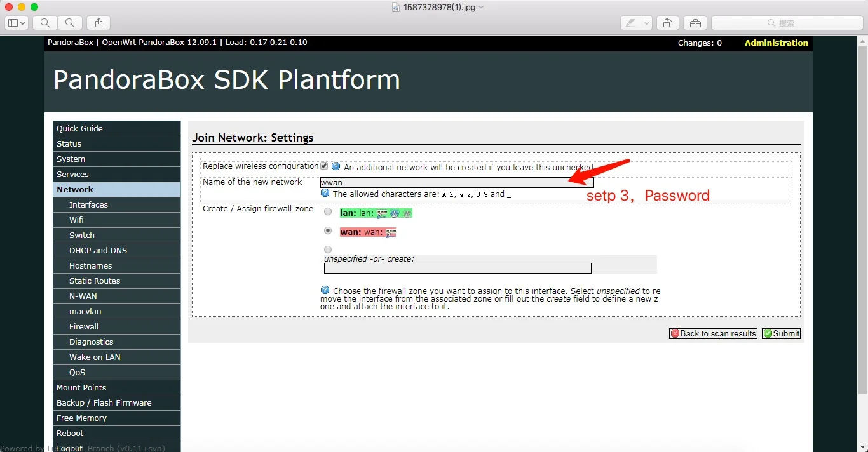
Task: Open Mount Points menu
Action: pyautogui.click(x=117, y=387)
